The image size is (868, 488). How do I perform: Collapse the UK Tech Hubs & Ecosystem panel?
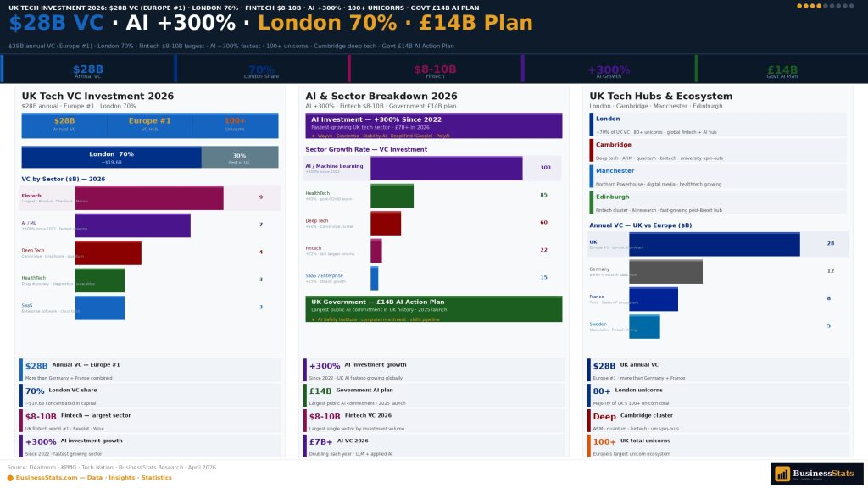click(661, 95)
